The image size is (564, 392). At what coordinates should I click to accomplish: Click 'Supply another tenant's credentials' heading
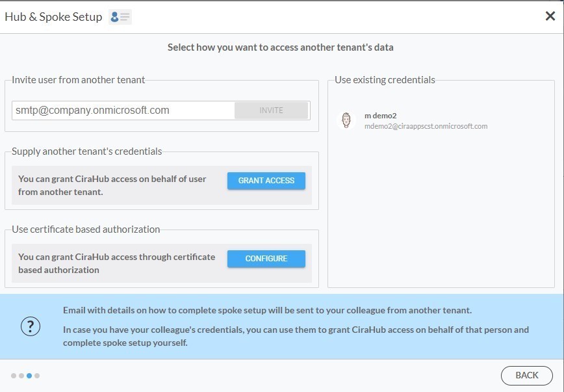click(x=86, y=151)
